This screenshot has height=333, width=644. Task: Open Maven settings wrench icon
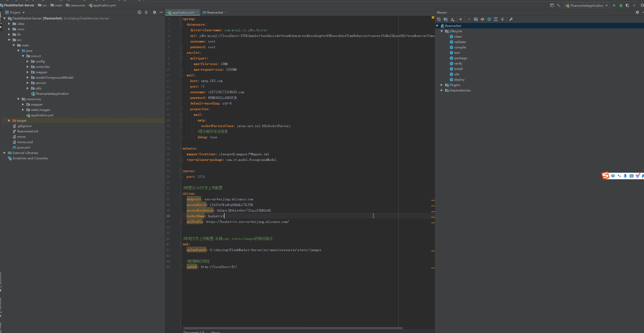point(511,19)
